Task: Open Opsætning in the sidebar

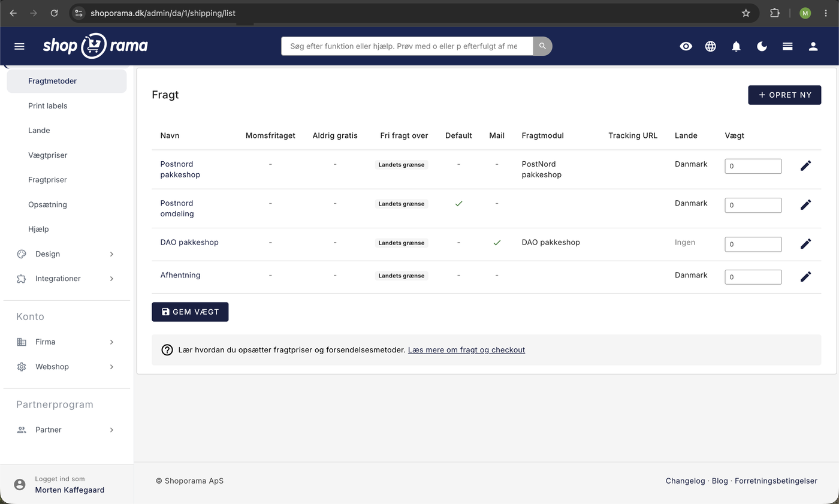Action: point(47,204)
